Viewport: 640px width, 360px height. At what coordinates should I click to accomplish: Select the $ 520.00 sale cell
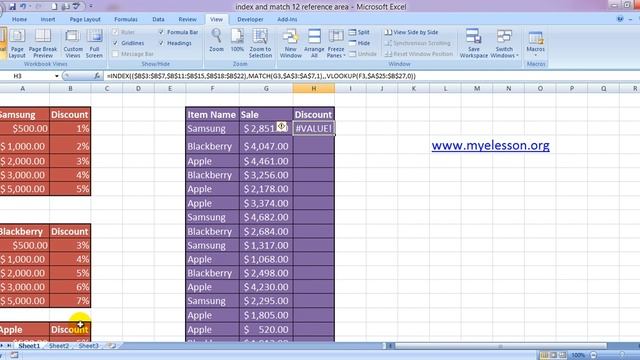coord(266,329)
